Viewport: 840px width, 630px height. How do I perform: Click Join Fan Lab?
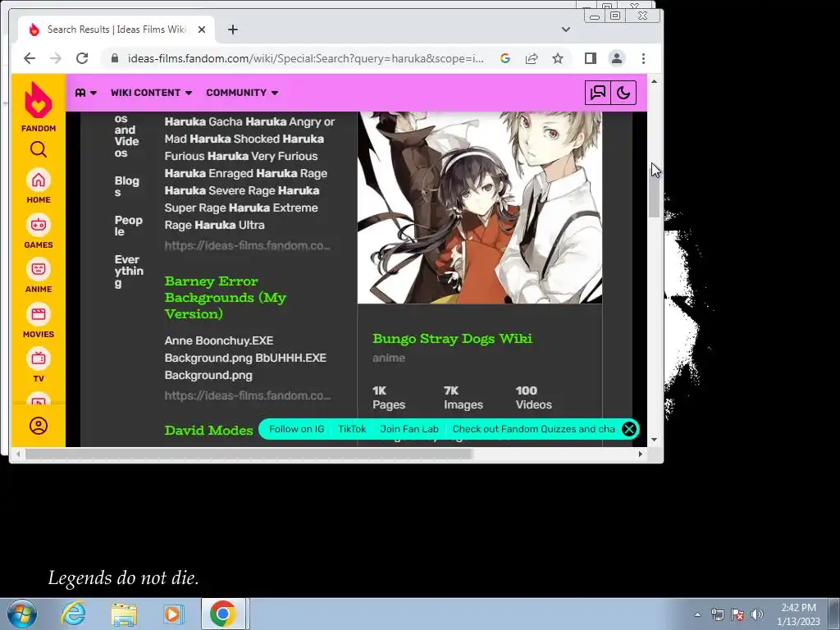409,429
